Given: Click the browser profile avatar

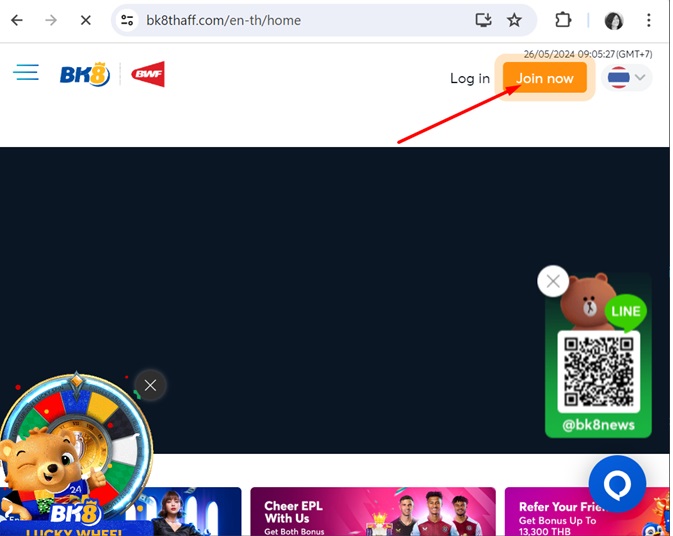Looking at the screenshot, I should [614, 20].
